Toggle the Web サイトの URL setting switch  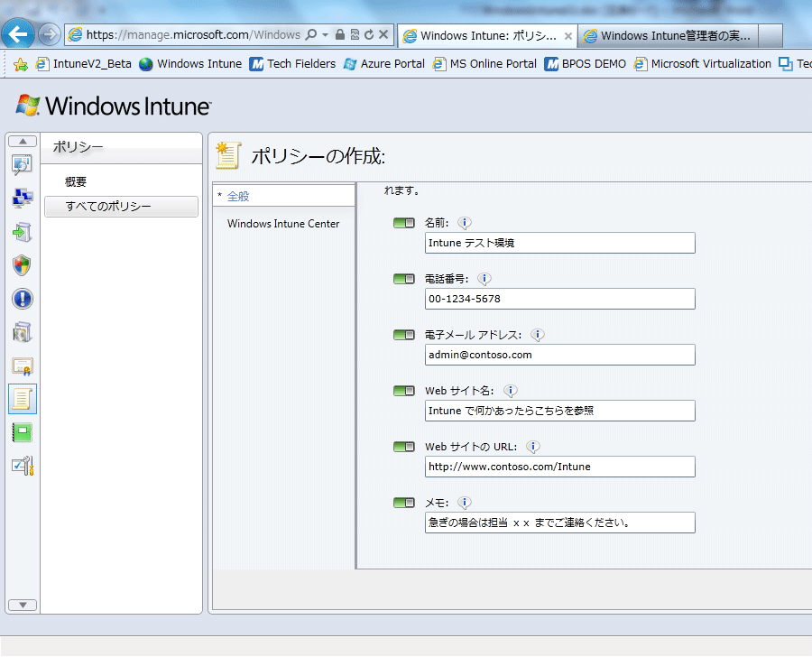click(404, 447)
